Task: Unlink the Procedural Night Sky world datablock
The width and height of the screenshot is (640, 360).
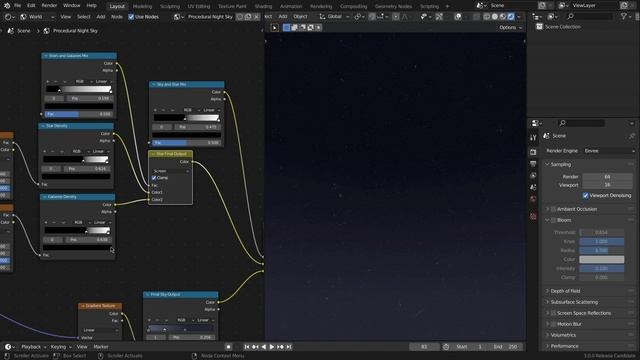Action: [x=256, y=17]
